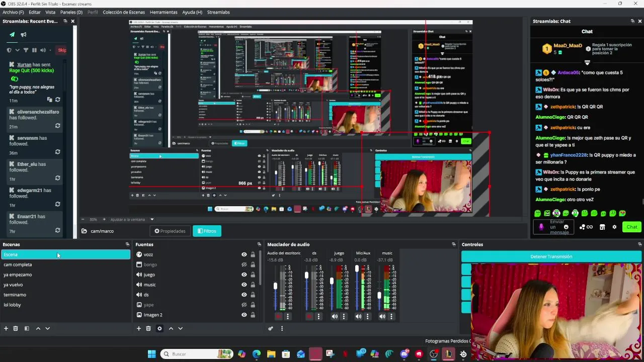Open the Ayuda menu
This screenshot has height=362, width=644.
tap(192, 12)
